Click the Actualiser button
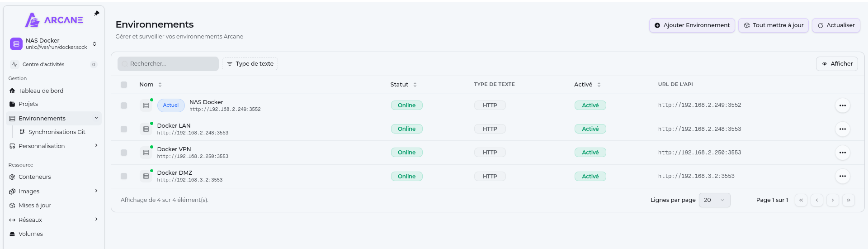868x249 pixels. tap(836, 25)
